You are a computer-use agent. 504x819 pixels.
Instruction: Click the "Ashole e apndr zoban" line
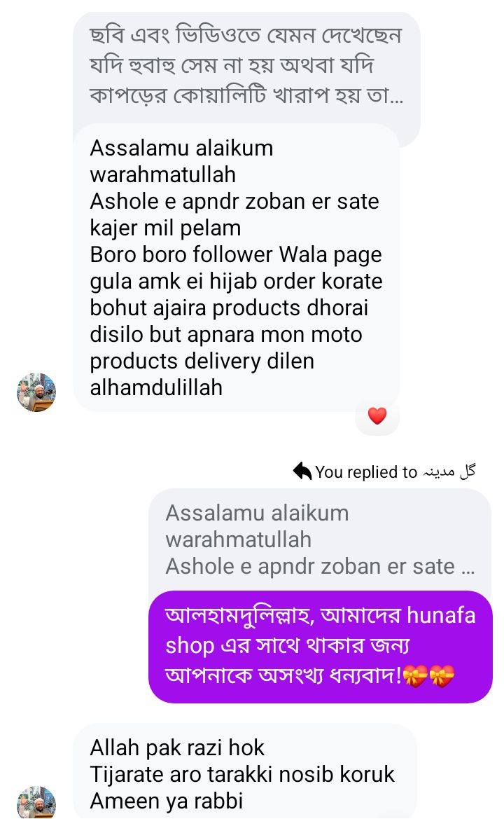[x=234, y=201]
